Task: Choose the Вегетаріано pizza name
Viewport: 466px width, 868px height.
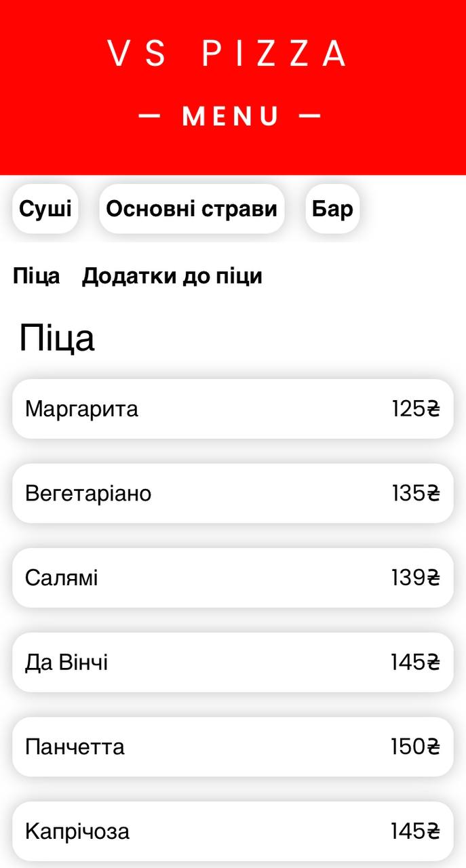Action: [x=88, y=494]
